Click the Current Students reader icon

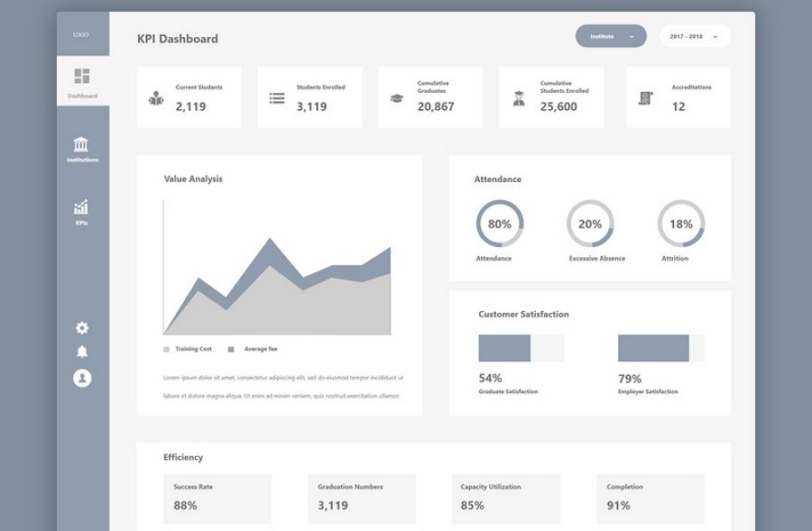coord(156,97)
